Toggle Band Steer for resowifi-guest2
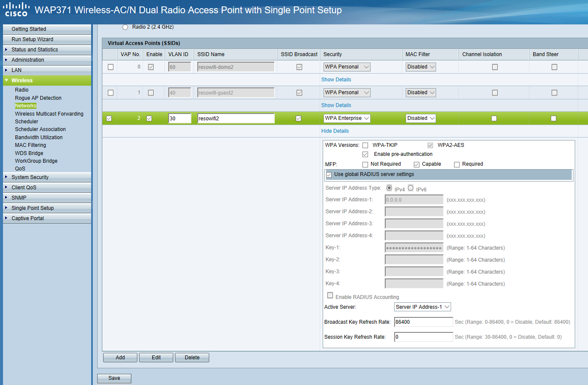The height and width of the screenshot is (385, 588). [555, 93]
